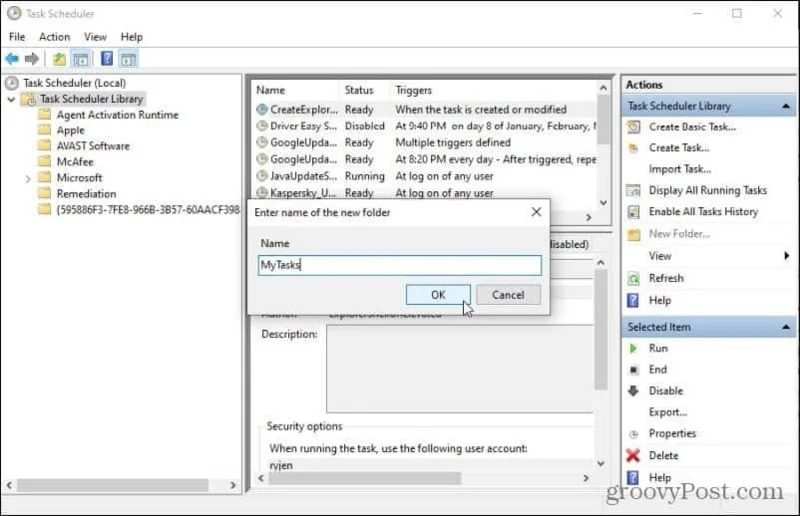Click the Help icon under Selected Item
Image resolution: width=800 pixels, height=516 pixels.
pyautogui.click(x=633, y=478)
